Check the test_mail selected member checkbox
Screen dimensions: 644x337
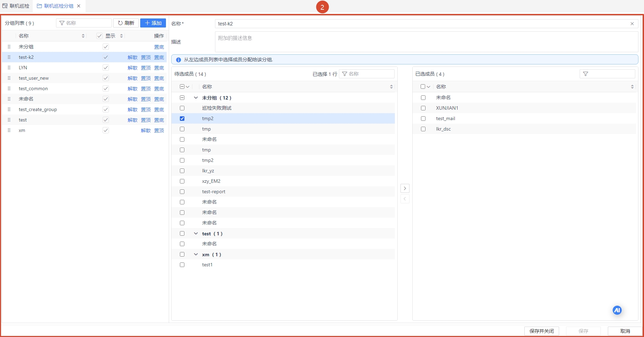pyautogui.click(x=423, y=118)
